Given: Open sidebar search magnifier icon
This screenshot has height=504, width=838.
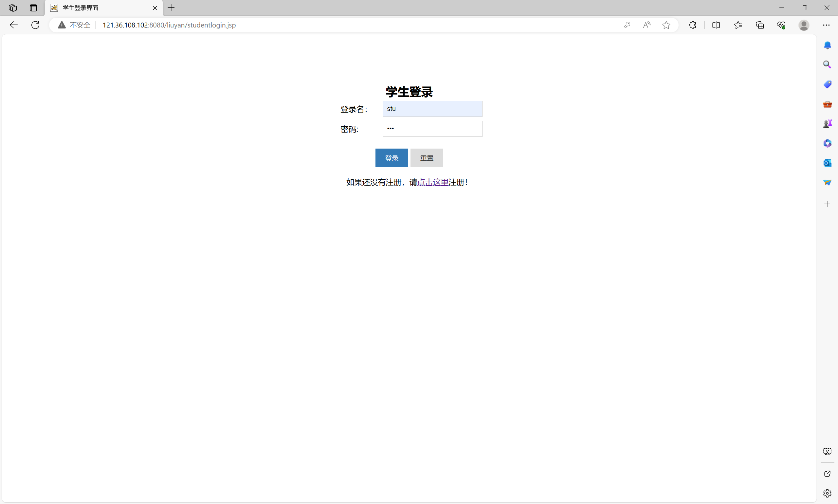Looking at the screenshot, I should (827, 64).
